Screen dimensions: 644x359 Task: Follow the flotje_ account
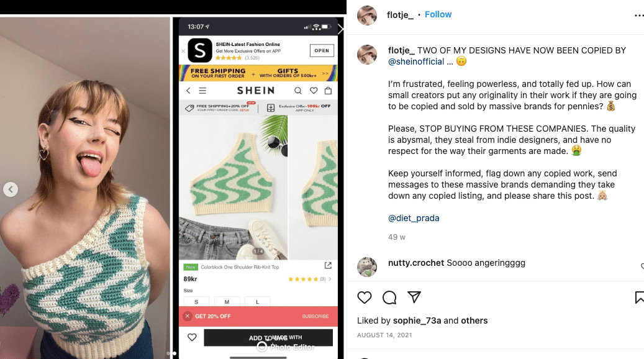pyautogui.click(x=438, y=14)
